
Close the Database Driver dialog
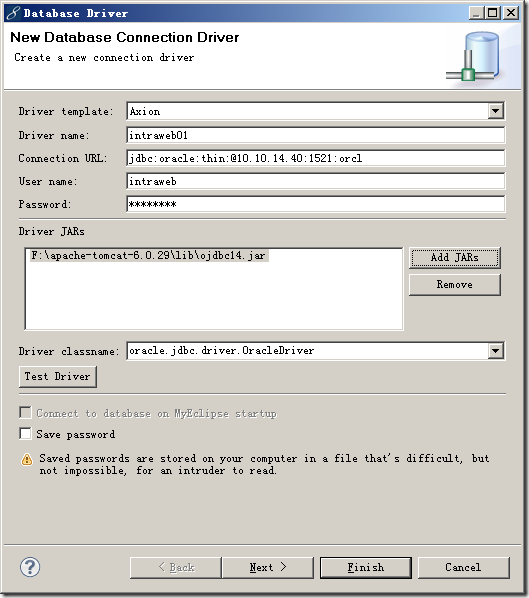tap(511, 13)
